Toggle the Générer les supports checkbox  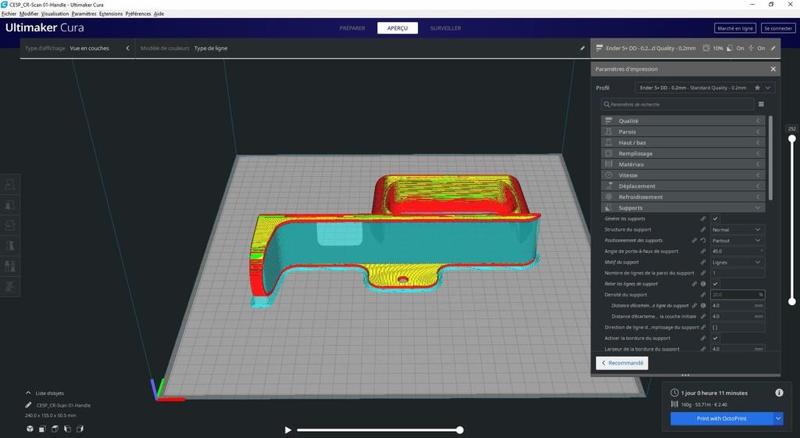pyautogui.click(x=715, y=218)
